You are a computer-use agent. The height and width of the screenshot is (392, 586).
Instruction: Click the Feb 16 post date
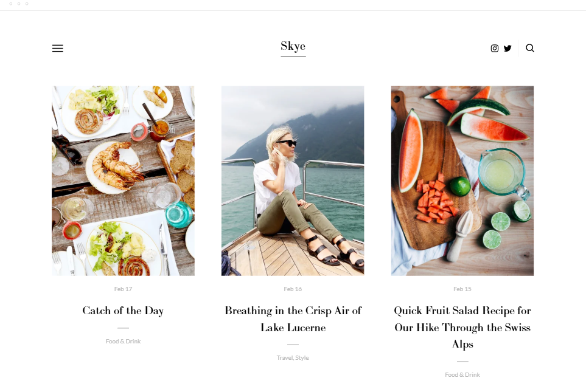(x=293, y=289)
